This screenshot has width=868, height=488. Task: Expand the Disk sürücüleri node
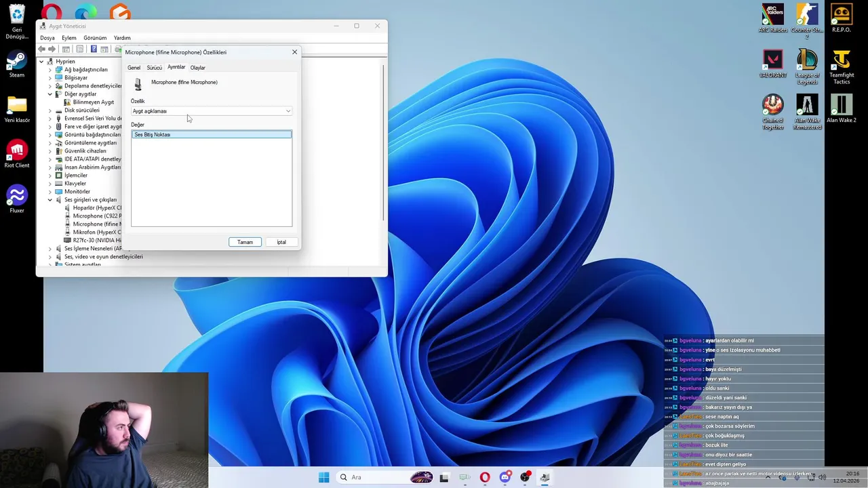tap(50, 110)
